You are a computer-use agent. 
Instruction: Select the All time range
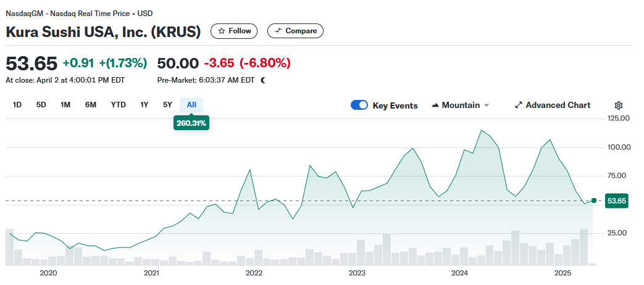[x=191, y=105]
